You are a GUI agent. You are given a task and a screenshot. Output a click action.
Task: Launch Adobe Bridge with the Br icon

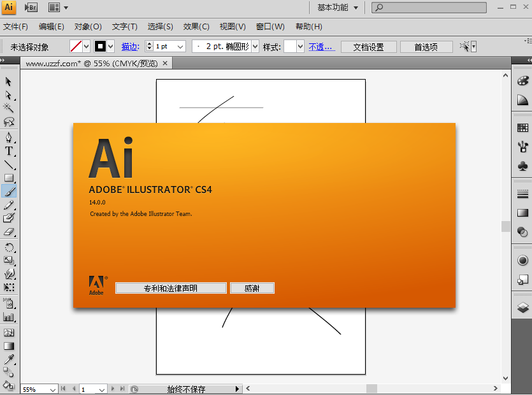(31, 8)
